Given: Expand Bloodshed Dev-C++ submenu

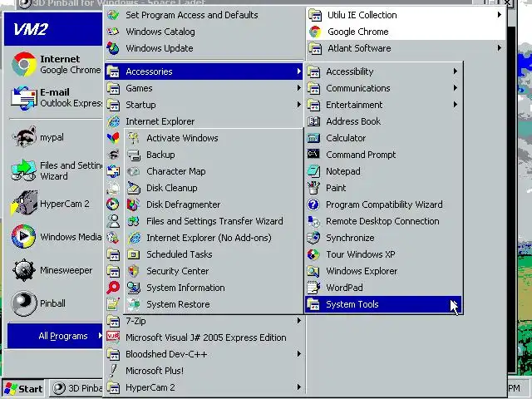Looking at the screenshot, I should coord(204,354).
